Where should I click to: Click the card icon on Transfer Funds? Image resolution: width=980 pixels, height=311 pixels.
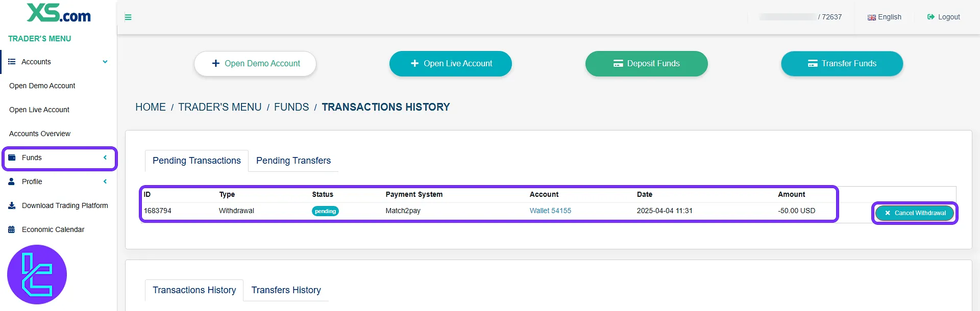tap(813, 63)
